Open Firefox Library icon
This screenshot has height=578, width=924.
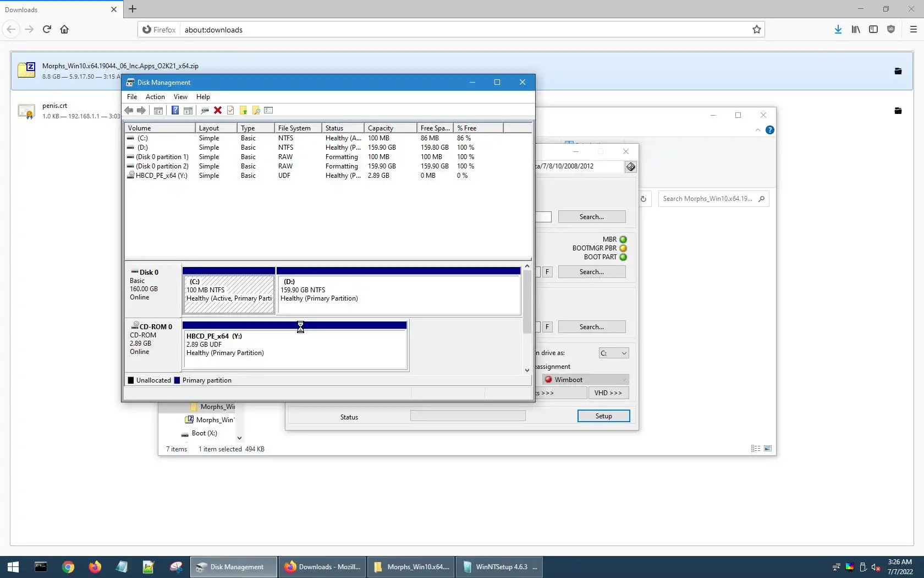point(856,30)
